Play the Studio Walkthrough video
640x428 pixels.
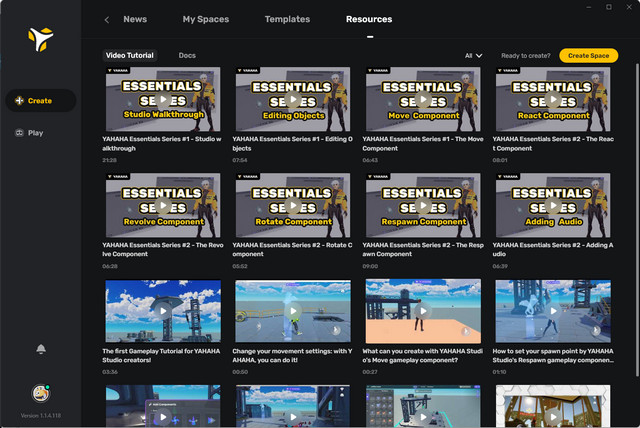(x=163, y=99)
